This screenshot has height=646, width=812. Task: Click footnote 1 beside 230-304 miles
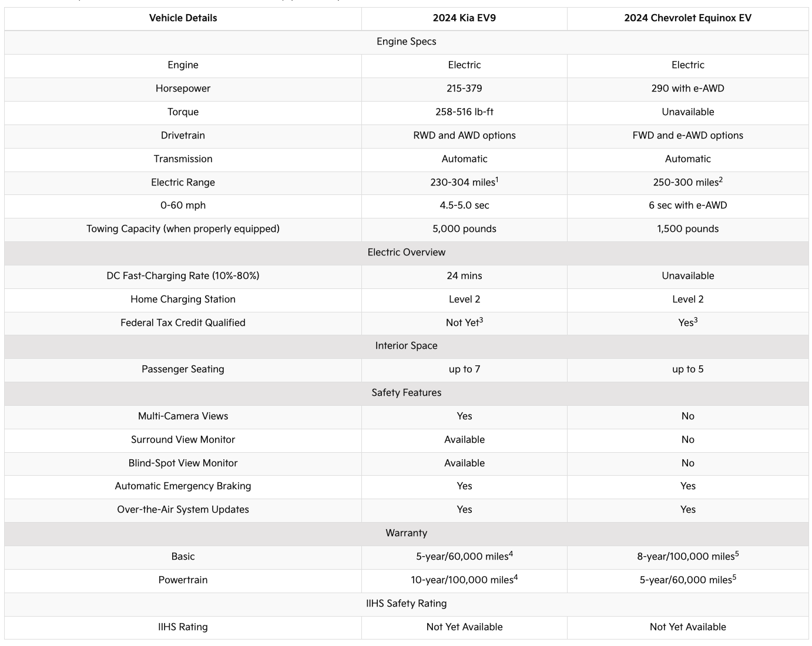(497, 179)
